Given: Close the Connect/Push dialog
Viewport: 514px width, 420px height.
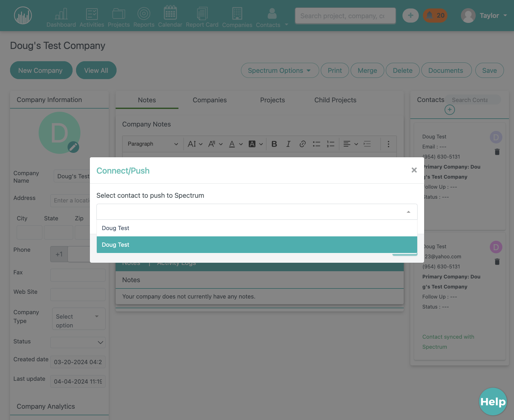Looking at the screenshot, I should tap(414, 170).
